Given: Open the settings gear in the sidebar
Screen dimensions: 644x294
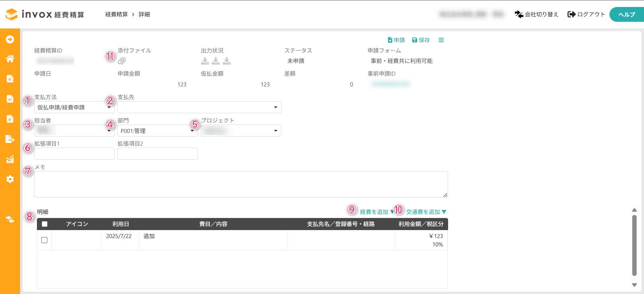Looking at the screenshot, I should click(10, 179).
